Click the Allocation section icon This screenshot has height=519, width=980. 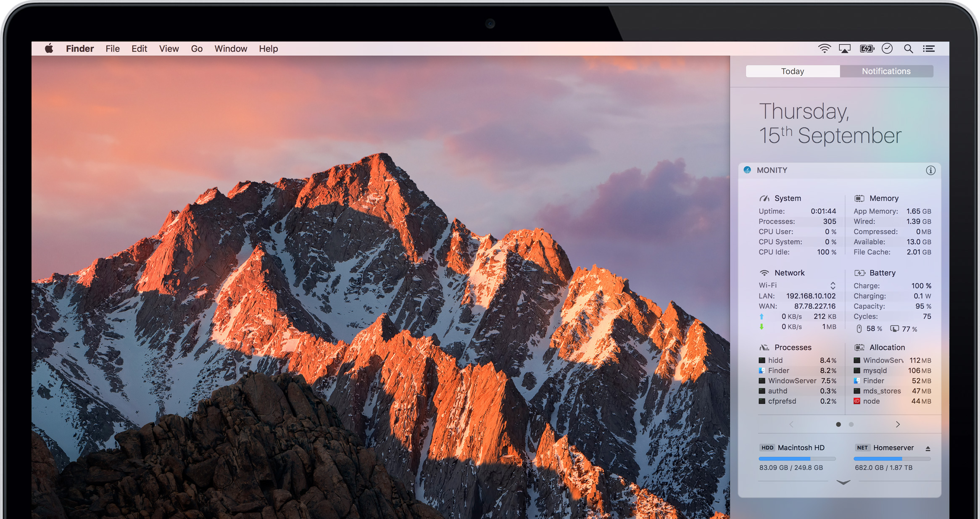click(x=859, y=347)
